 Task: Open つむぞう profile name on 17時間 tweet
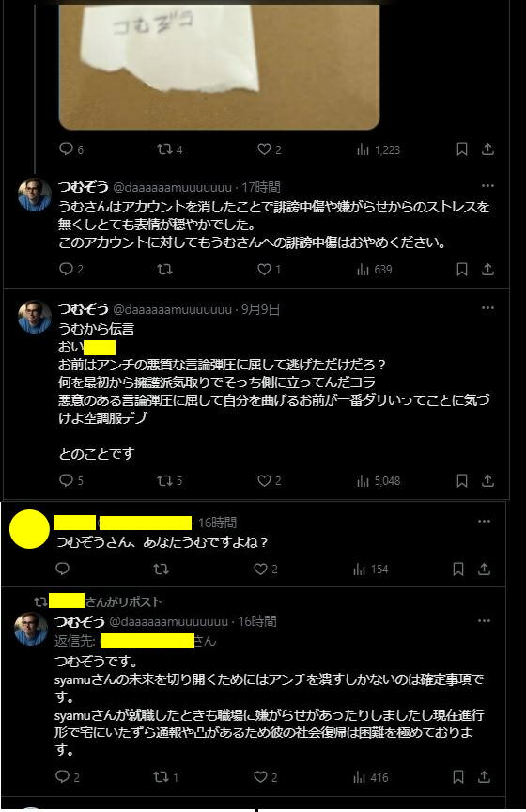84,187
